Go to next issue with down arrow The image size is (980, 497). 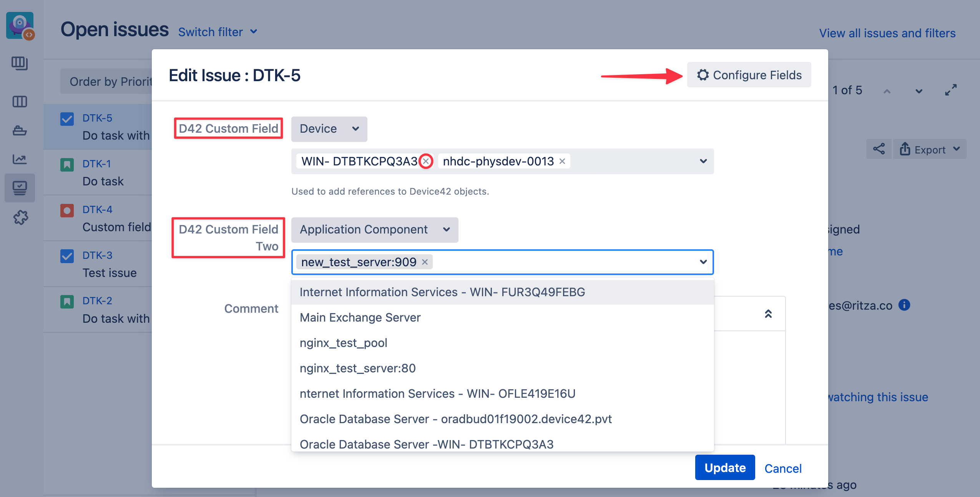(x=919, y=91)
